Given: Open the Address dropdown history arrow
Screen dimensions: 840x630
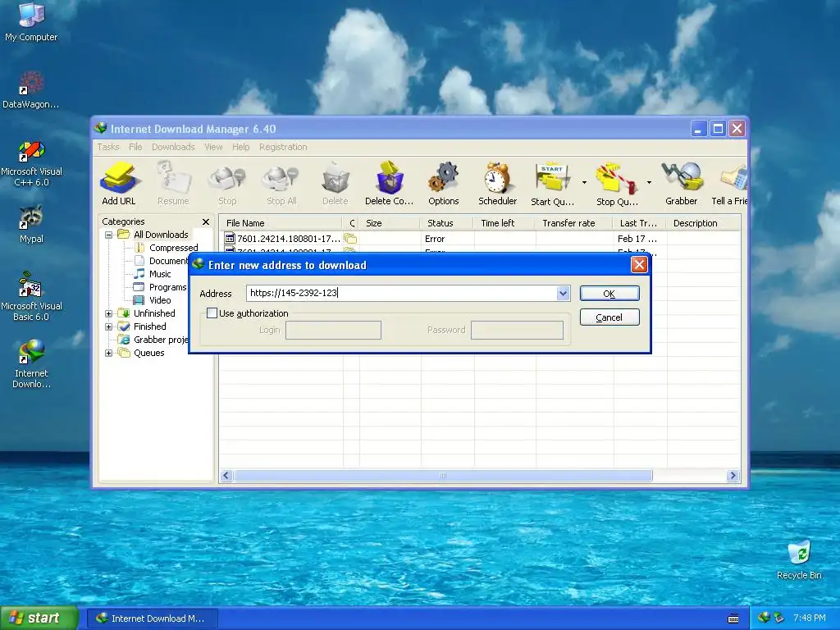Looking at the screenshot, I should point(563,293).
